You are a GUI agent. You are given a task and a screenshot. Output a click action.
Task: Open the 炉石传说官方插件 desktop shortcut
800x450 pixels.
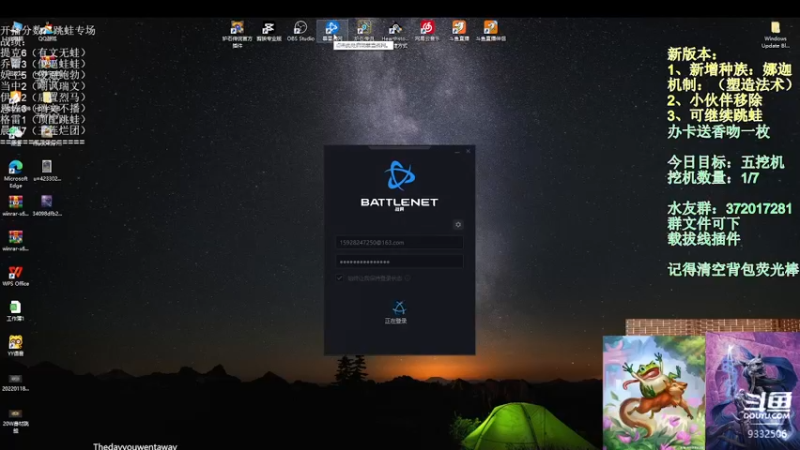point(237,34)
